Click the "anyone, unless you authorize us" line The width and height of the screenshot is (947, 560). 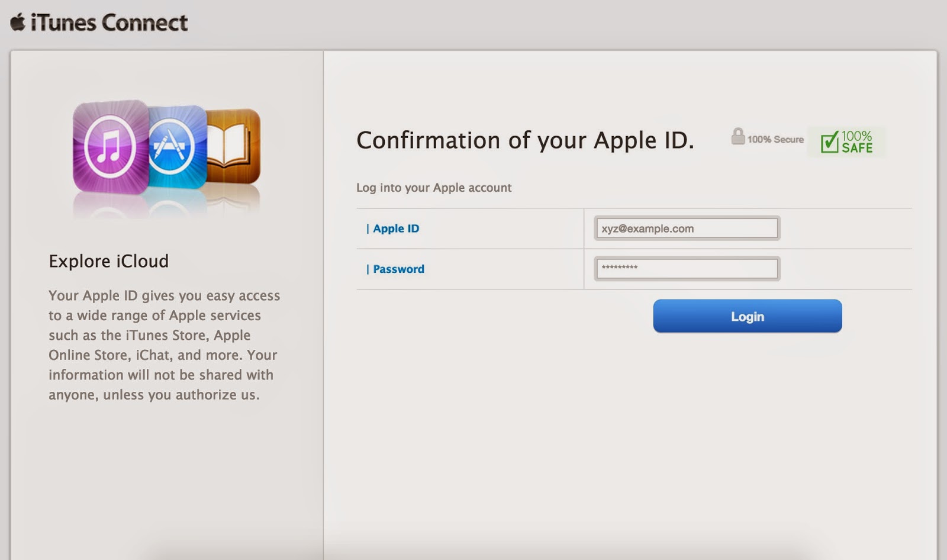tap(154, 395)
